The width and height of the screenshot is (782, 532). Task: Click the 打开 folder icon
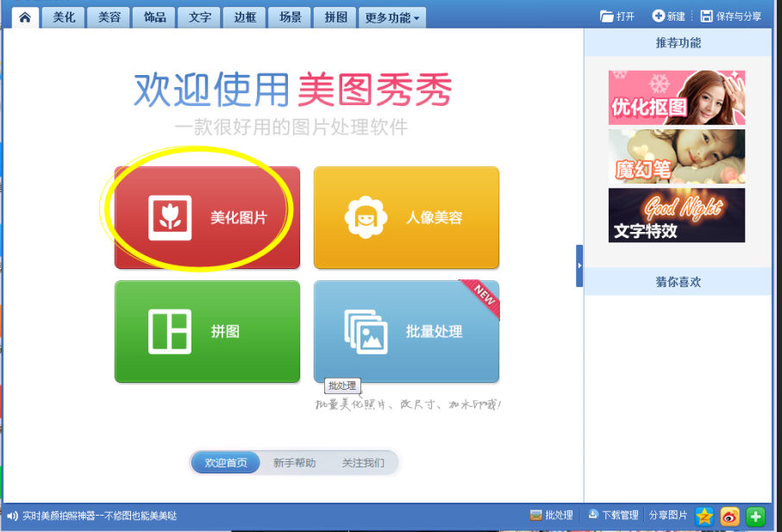point(606,16)
